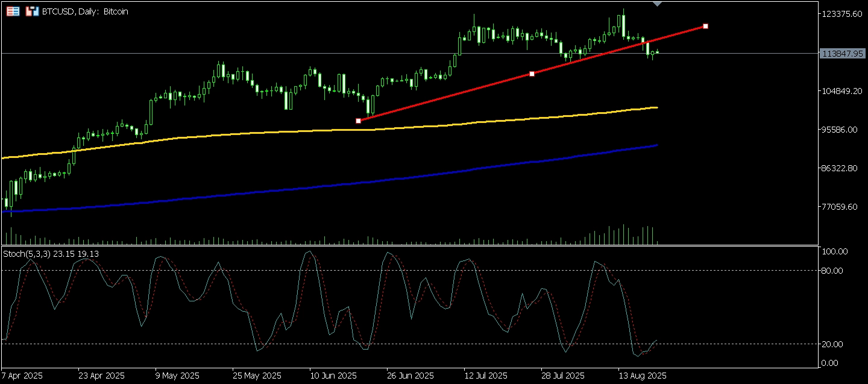The width and height of the screenshot is (868, 384).
Task: Click the 7 Apr 2025 date label
Action: click(22, 376)
